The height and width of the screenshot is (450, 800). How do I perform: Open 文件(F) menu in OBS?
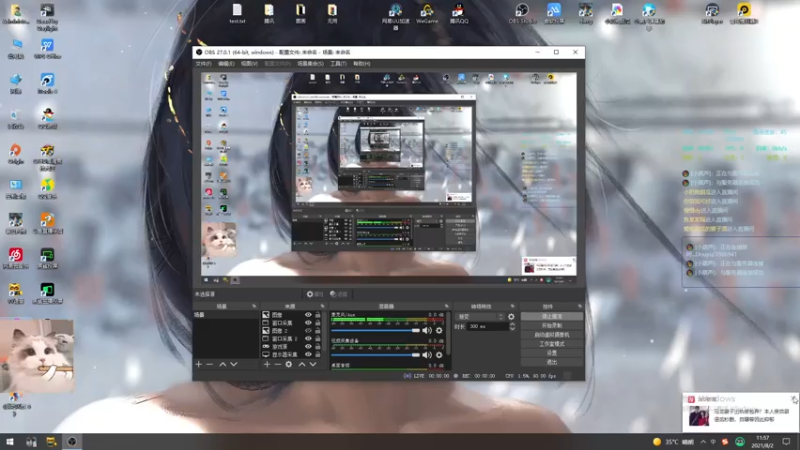204,64
